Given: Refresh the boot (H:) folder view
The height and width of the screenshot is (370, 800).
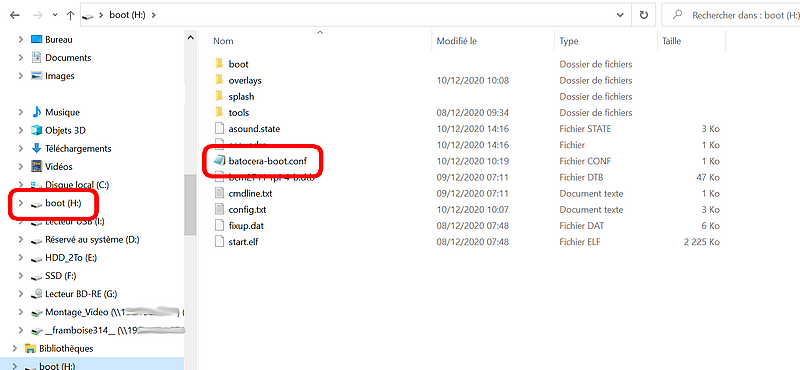Looking at the screenshot, I should click(643, 15).
